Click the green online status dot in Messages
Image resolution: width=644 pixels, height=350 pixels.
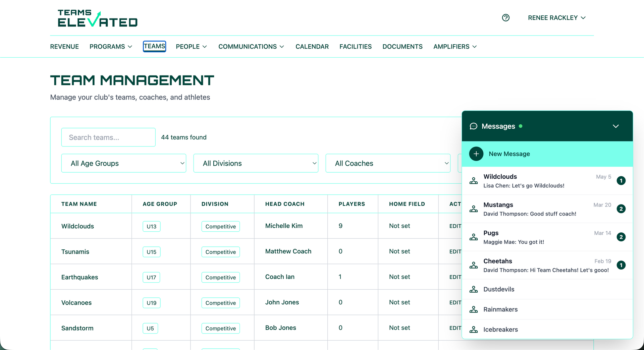521,126
